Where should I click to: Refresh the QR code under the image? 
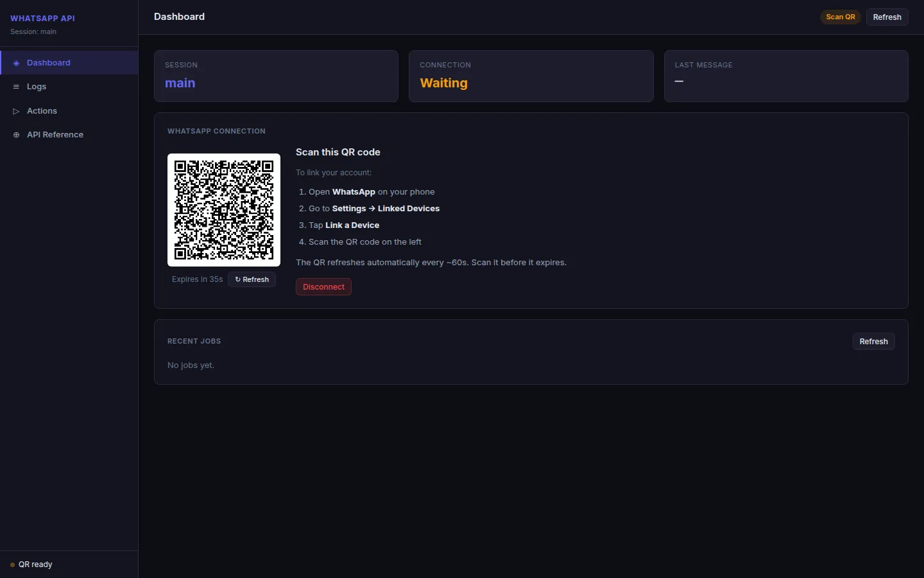pos(252,279)
